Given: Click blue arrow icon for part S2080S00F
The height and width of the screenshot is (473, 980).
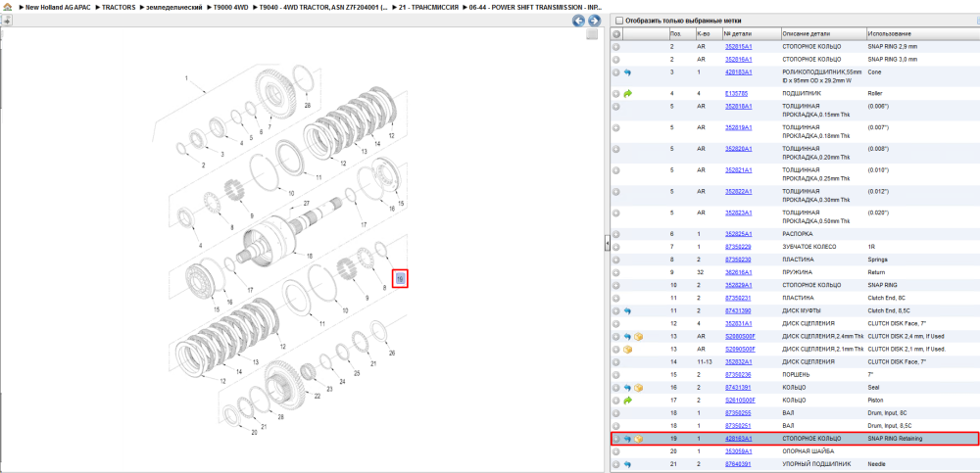Looking at the screenshot, I should coord(627,336).
